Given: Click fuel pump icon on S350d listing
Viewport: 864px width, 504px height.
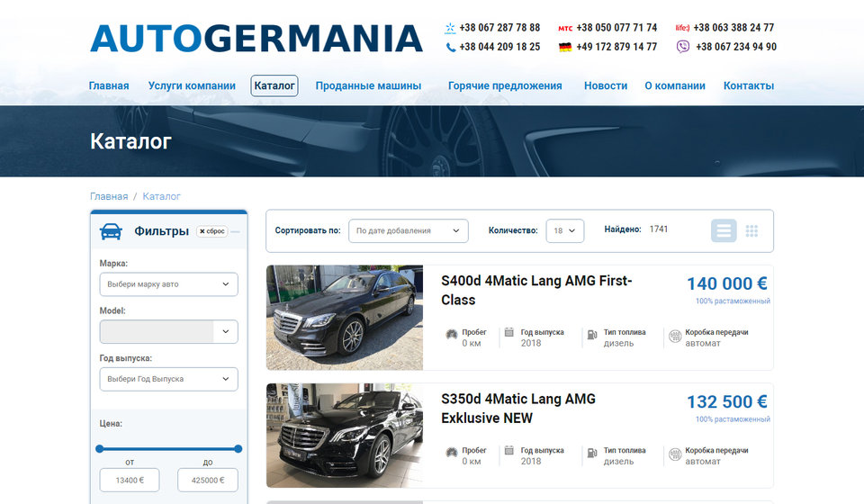Looking at the screenshot, I should click(x=592, y=453).
